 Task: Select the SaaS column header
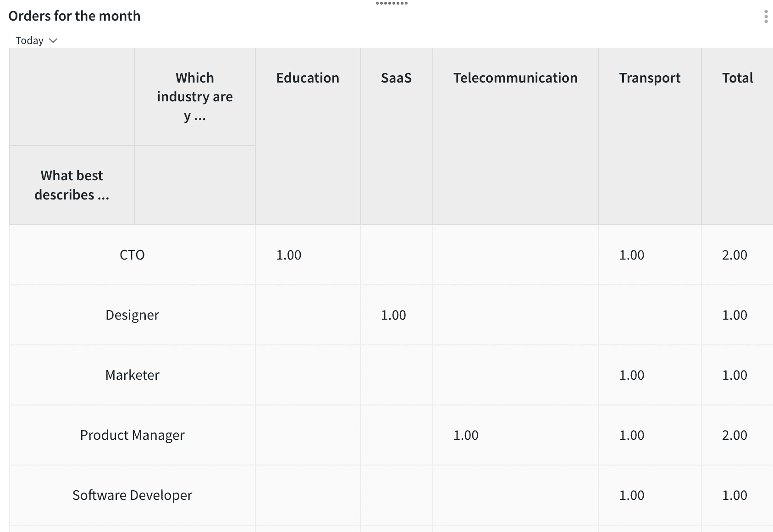coord(396,78)
